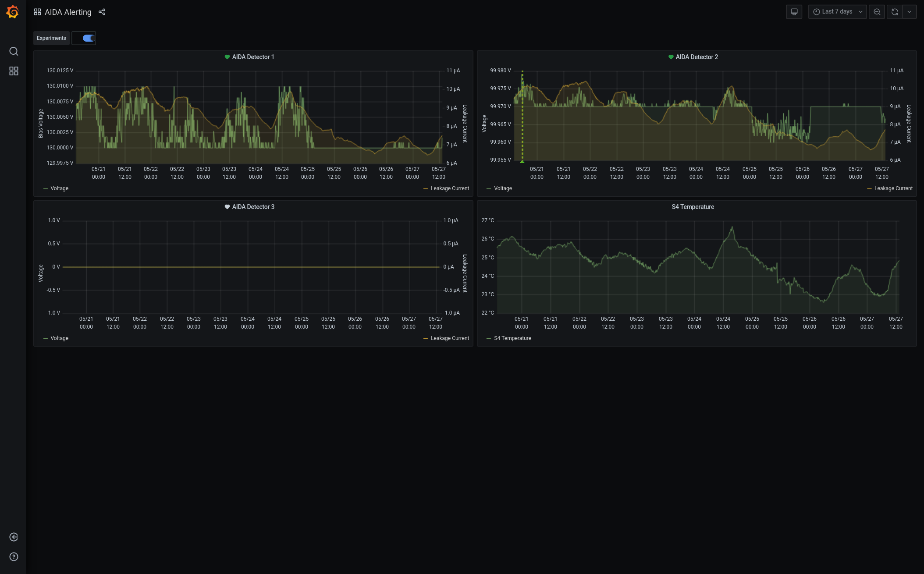The image size is (924, 574).
Task: Refresh the dashboard
Action: 895,12
